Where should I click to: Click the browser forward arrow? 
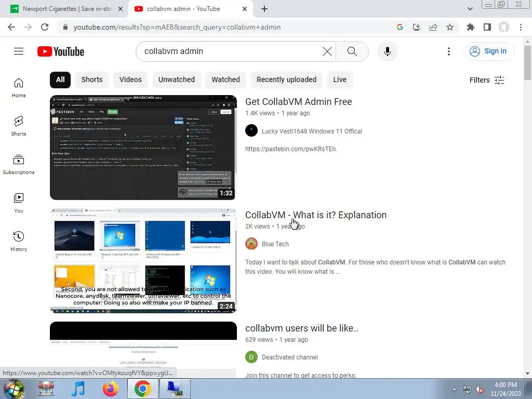point(28,27)
